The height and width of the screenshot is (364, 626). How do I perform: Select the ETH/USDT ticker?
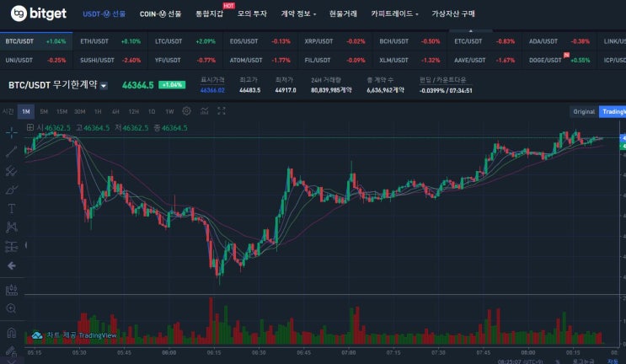click(110, 41)
